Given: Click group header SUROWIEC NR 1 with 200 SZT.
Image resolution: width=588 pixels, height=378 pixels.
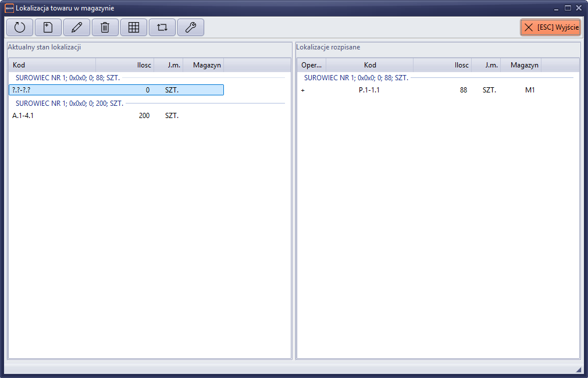Looking at the screenshot, I should click(x=69, y=103).
